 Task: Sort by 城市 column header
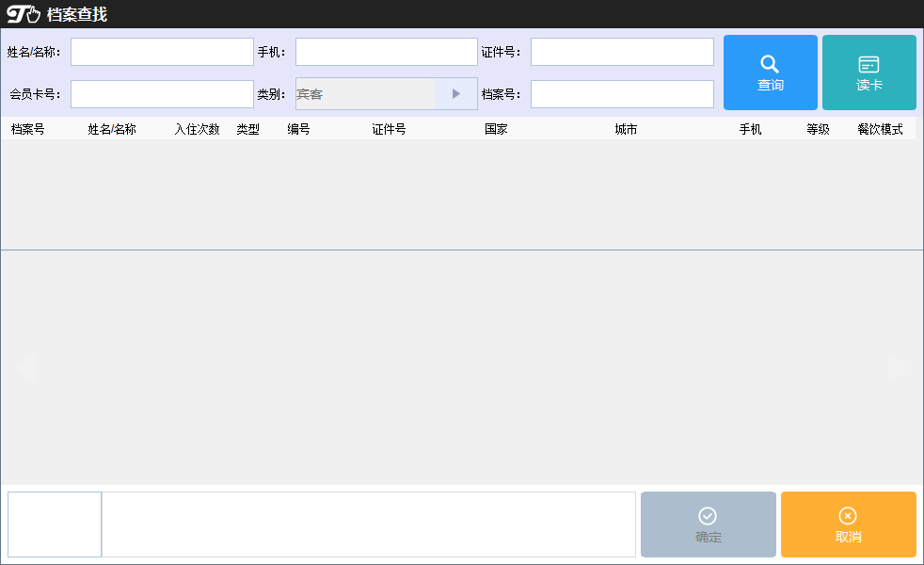(x=626, y=129)
